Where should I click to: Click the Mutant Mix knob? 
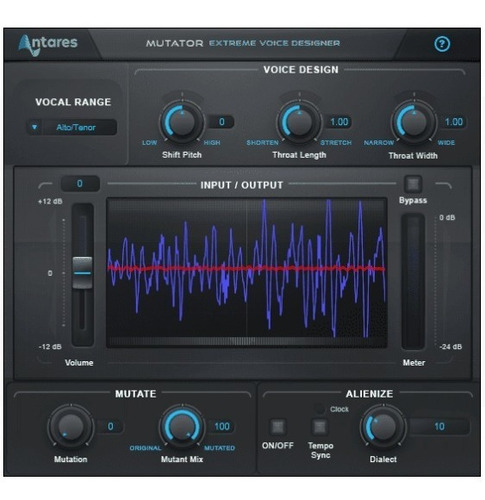pos(182,426)
